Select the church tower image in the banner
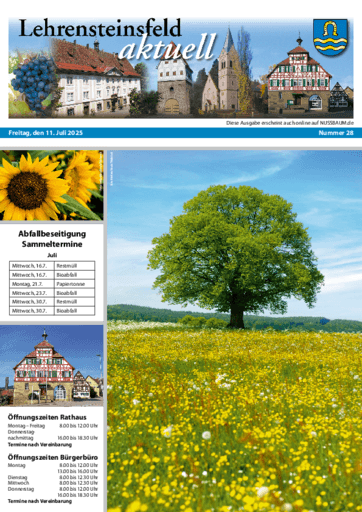Screen dimensions: 362x512 click(x=228, y=70)
